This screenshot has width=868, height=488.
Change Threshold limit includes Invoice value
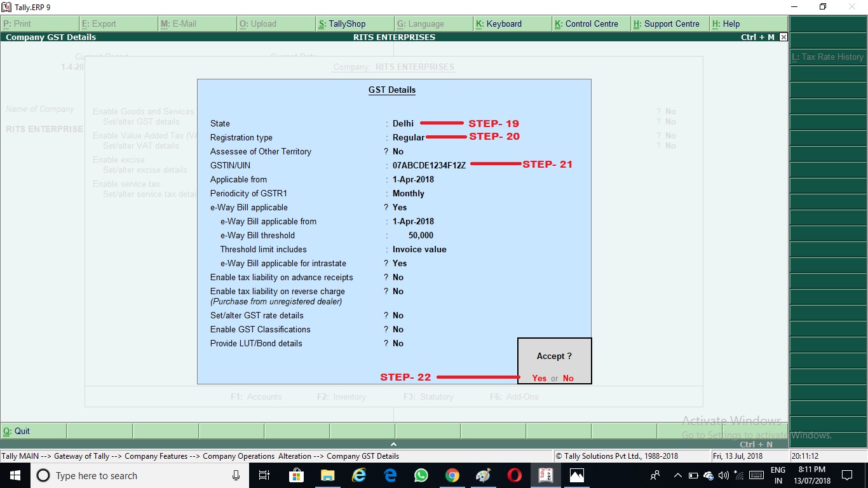click(x=419, y=249)
